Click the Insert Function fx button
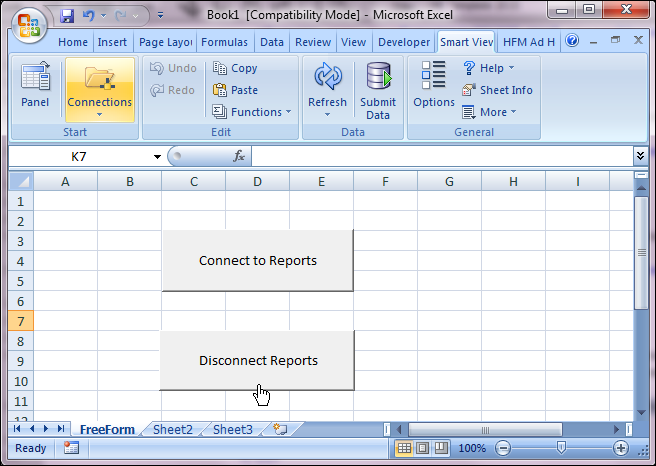Image resolution: width=656 pixels, height=466 pixels. click(x=238, y=156)
